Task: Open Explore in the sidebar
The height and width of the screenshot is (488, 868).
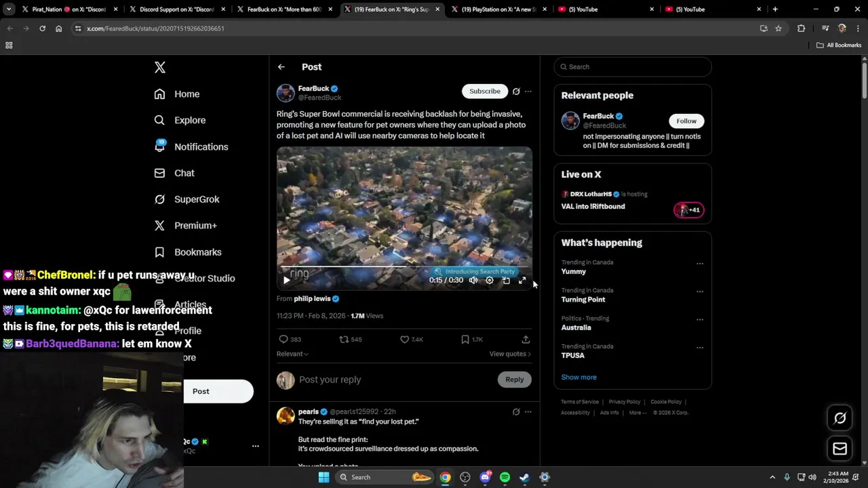Action: coord(179,120)
